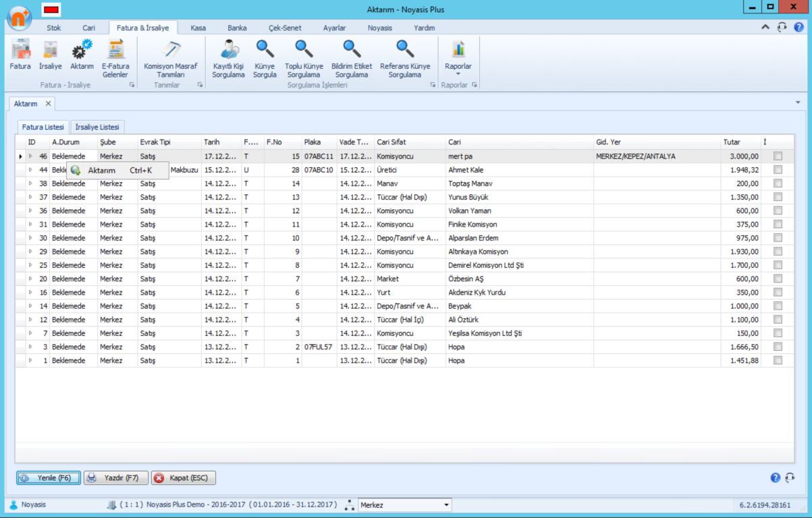Tick the checkbox for Ahmet Kale row

778,169
